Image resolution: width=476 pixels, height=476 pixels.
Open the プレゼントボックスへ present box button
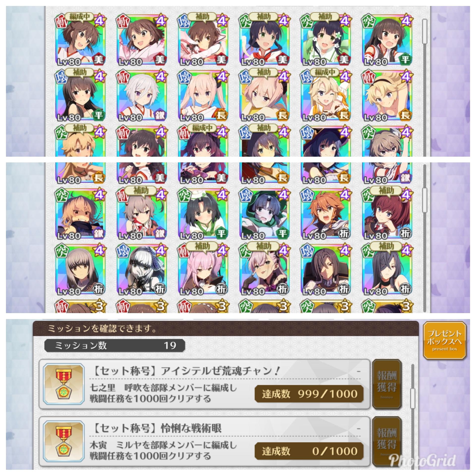(x=445, y=340)
